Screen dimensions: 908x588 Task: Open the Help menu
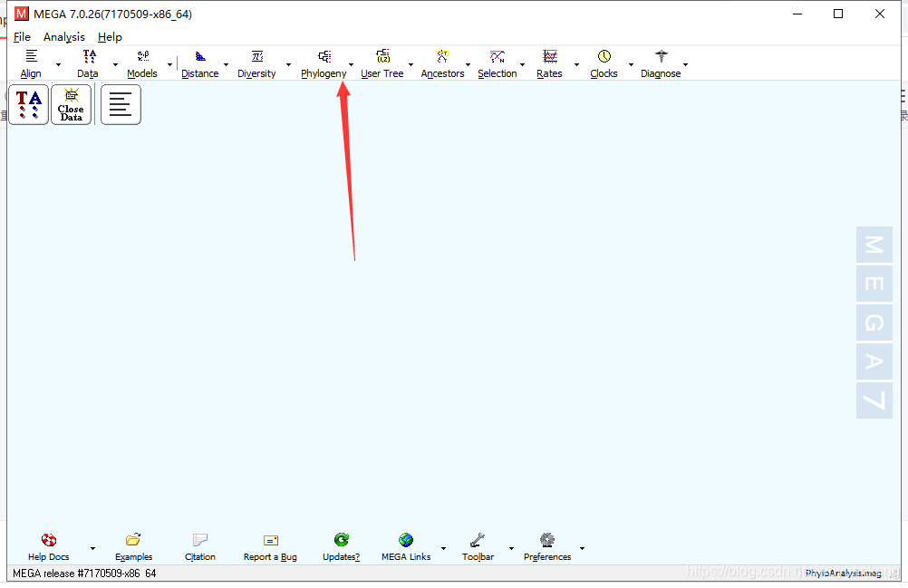[x=110, y=37]
